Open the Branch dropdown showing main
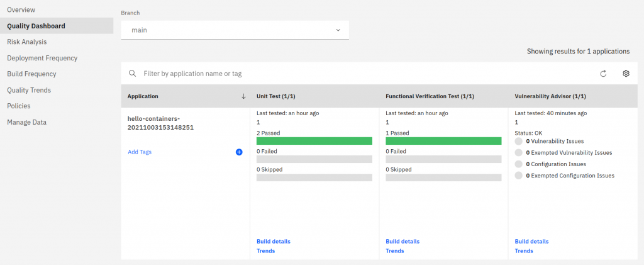Screen dimensions: 644x265 (235, 30)
